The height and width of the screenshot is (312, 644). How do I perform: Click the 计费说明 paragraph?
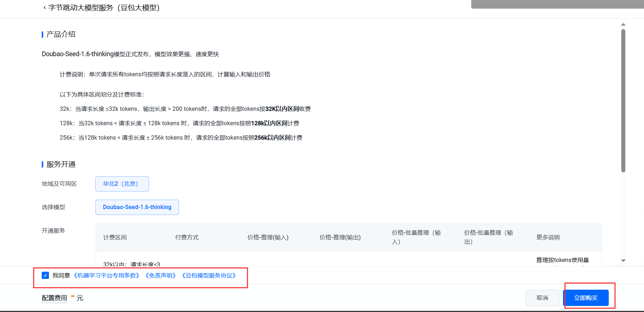(165, 74)
